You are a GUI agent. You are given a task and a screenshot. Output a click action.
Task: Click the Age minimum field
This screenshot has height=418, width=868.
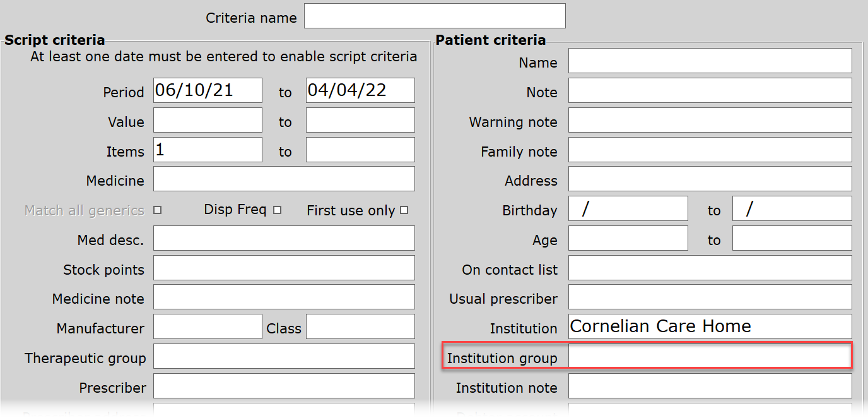click(628, 238)
